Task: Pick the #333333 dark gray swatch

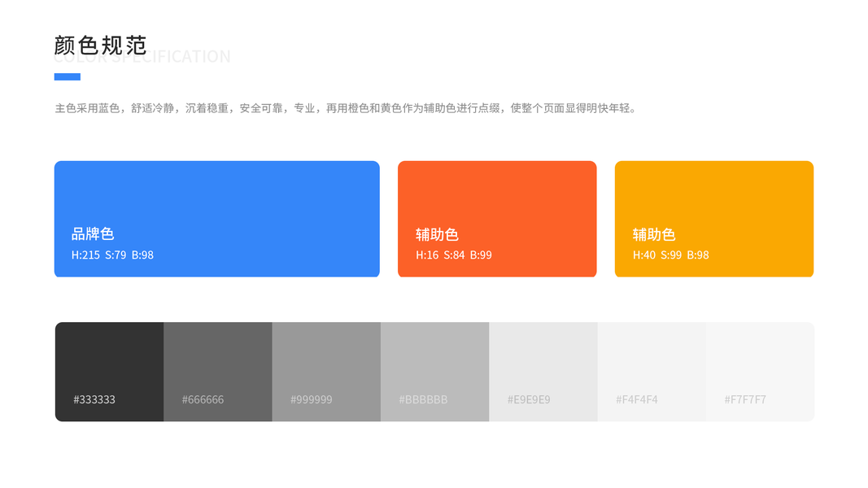Action: tap(110, 372)
